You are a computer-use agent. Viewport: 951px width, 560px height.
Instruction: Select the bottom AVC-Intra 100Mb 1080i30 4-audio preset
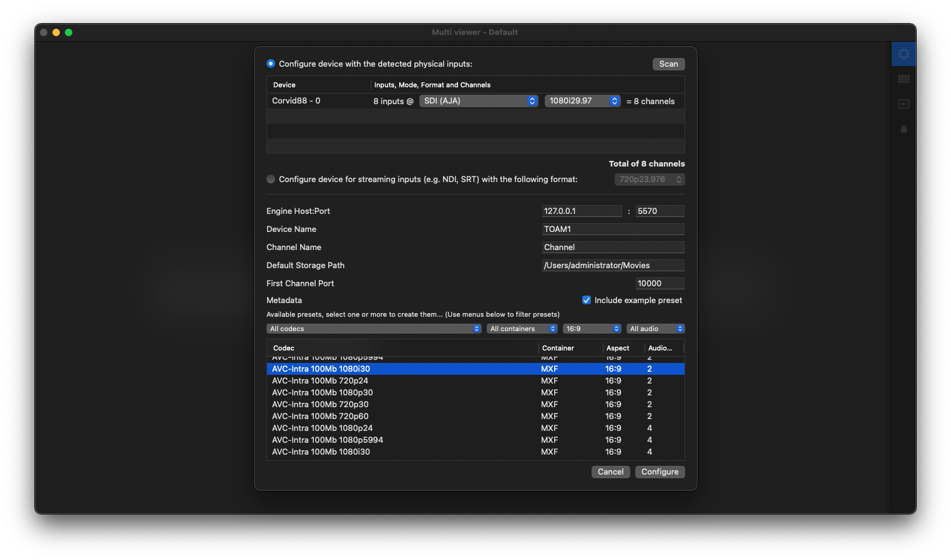tap(475, 452)
